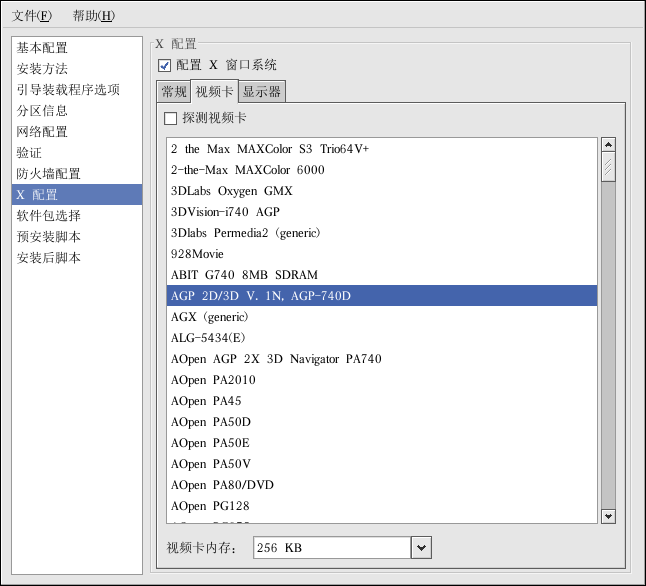Screen dimensions: 646x586
Task: Click the 256 KB memory combo box field
Action: coord(330,548)
